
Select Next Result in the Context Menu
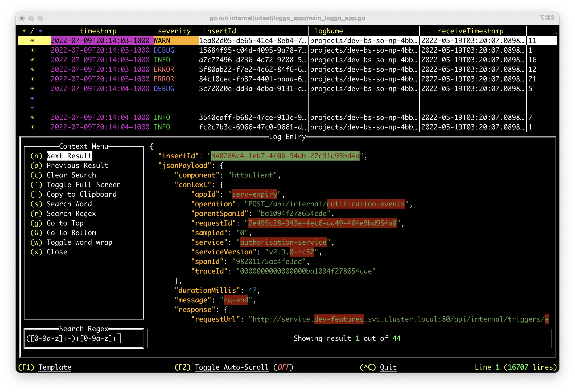point(69,156)
